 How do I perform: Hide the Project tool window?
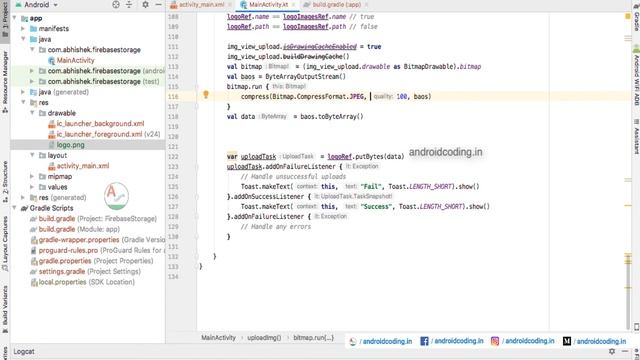(158, 4)
